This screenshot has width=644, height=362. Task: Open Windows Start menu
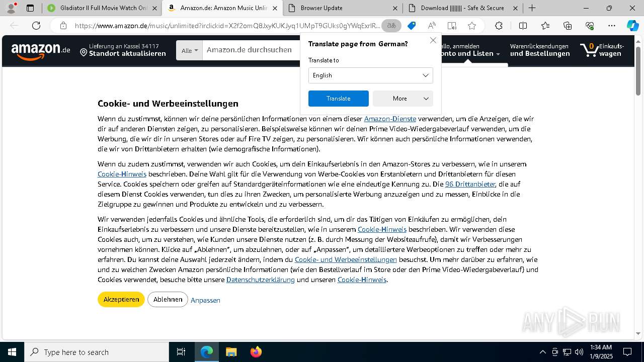coord(12,352)
